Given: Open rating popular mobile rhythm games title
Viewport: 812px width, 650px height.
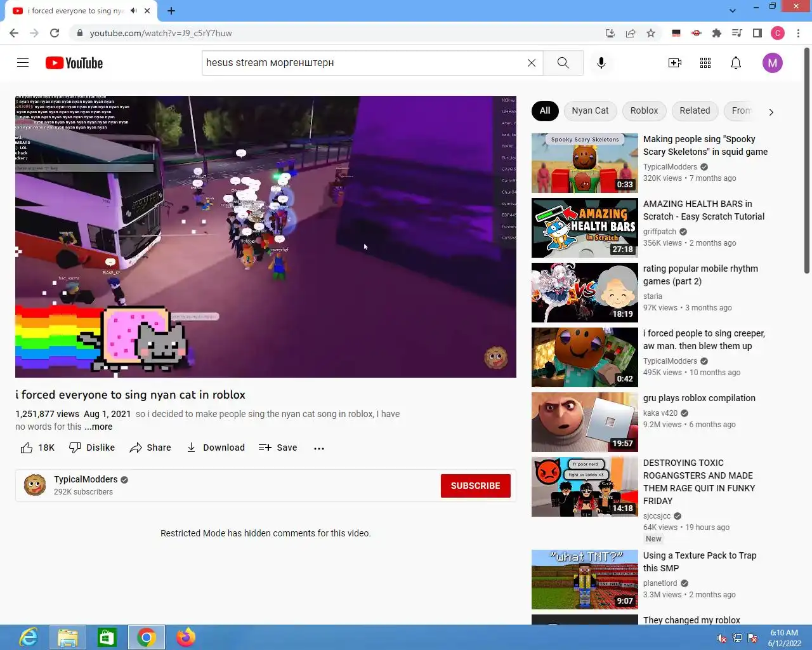Looking at the screenshot, I should click(x=700, y=275).
